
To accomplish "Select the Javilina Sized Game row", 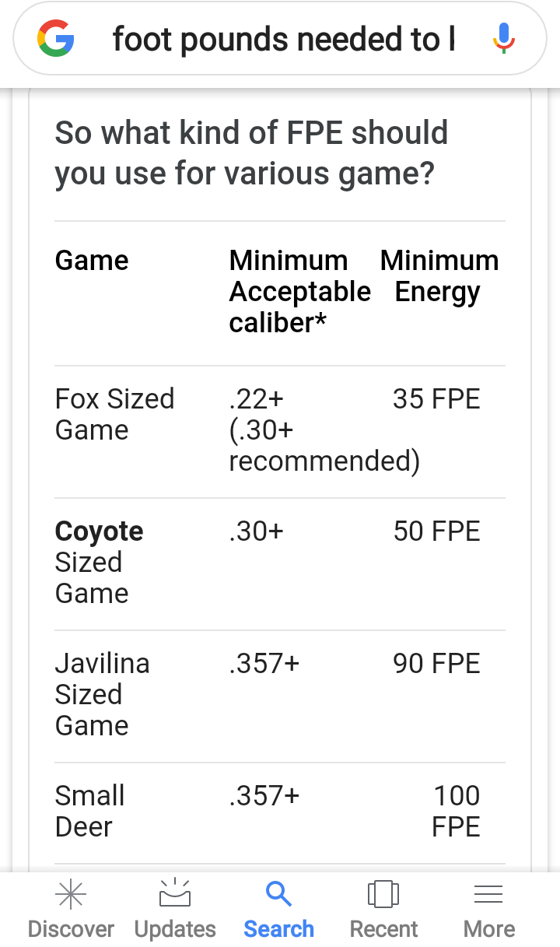I will click(x=280, y=696).
